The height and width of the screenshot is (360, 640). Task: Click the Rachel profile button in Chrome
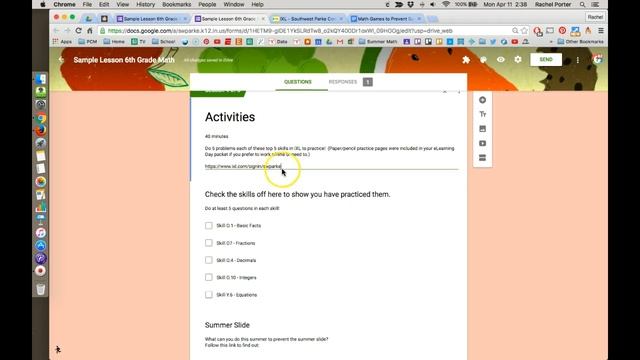(x=595, y=17)
